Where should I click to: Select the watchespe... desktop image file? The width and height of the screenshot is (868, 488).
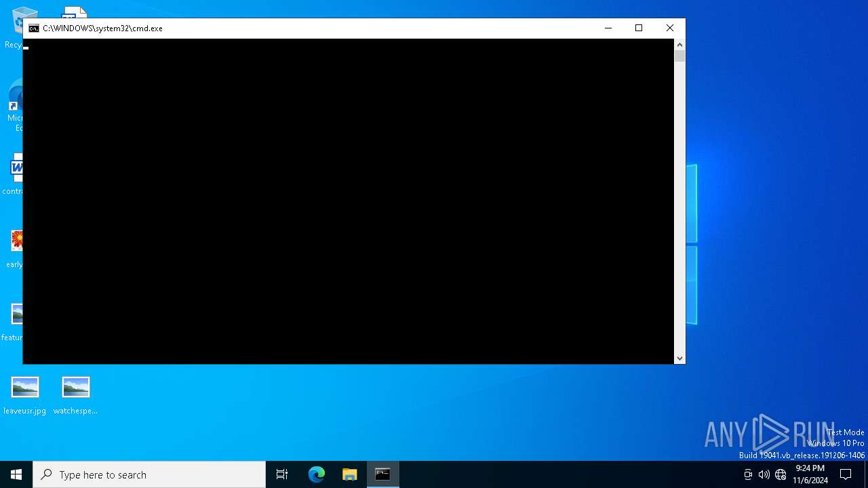tap(75, 395)
